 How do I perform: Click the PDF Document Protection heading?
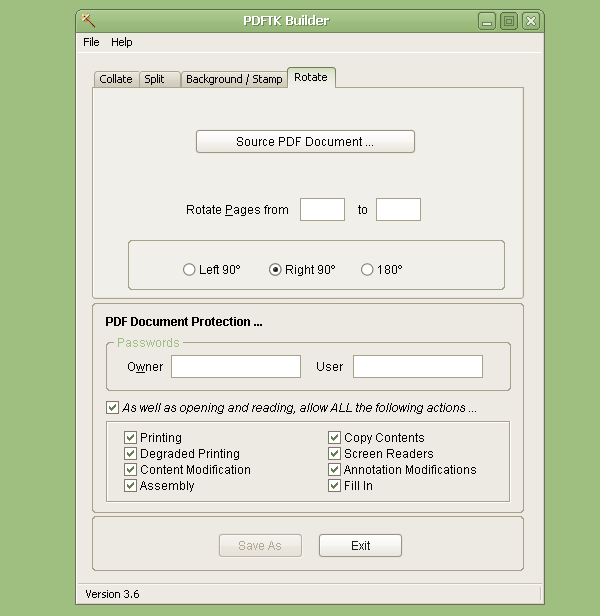pos(183,322)
